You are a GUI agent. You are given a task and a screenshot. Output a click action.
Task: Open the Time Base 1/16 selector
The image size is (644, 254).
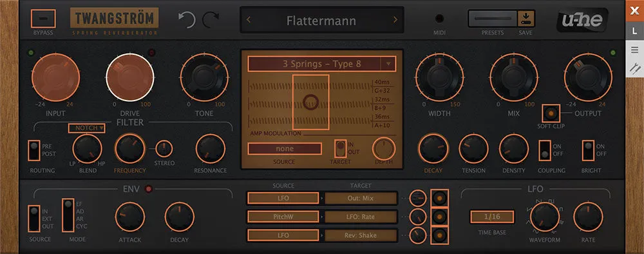(x=492, y=217)
